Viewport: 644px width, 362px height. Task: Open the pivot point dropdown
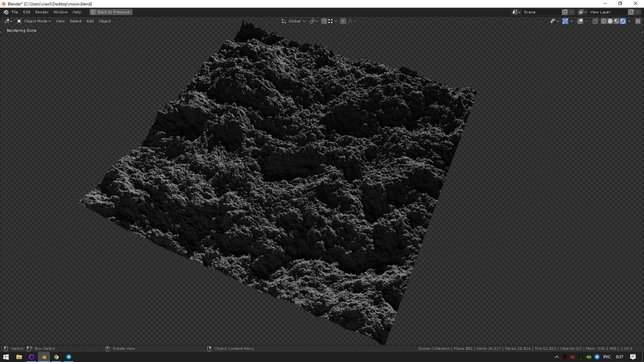click(x=313, y=21)
